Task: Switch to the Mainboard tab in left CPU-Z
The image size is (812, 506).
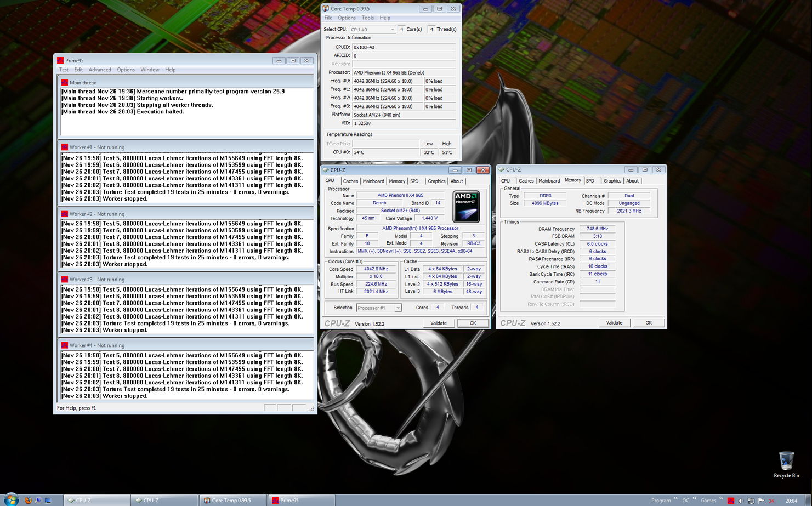Action: (x=373, y=181)
